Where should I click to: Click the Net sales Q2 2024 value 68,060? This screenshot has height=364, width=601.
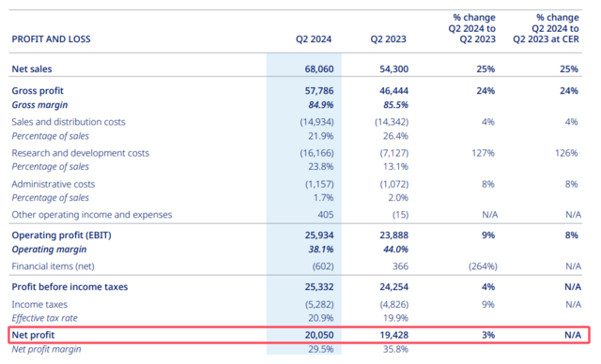319,68
